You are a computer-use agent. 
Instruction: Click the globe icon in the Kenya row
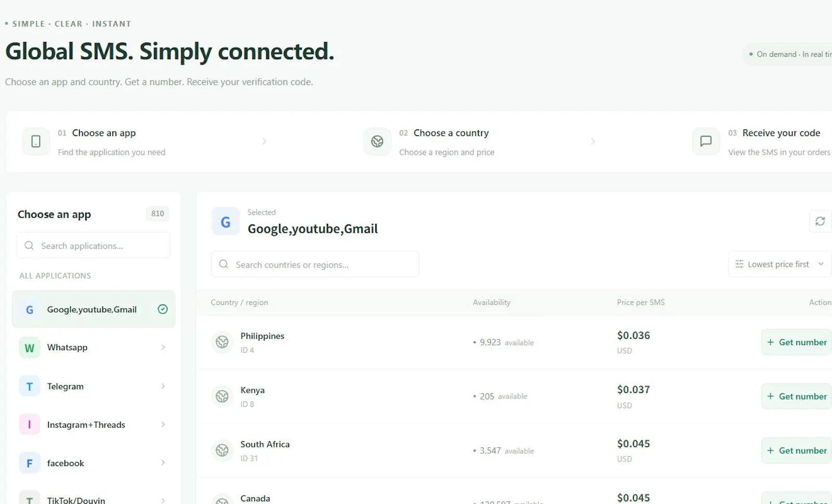(x=222, y=396)
